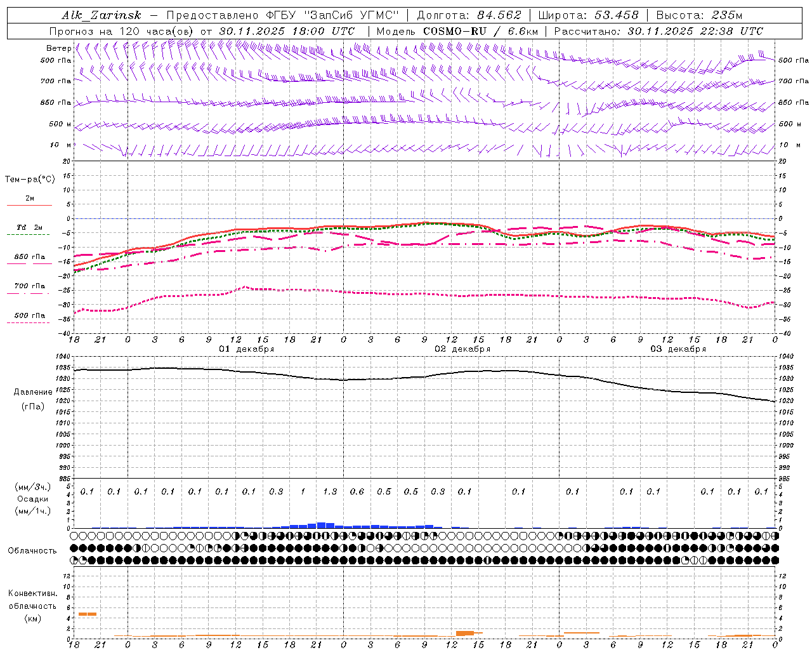
Task: Click the calculation time Рассчитано: 30.11.2025 22:38 UTC
Action: pyautogui.click(x=658, y=31)
